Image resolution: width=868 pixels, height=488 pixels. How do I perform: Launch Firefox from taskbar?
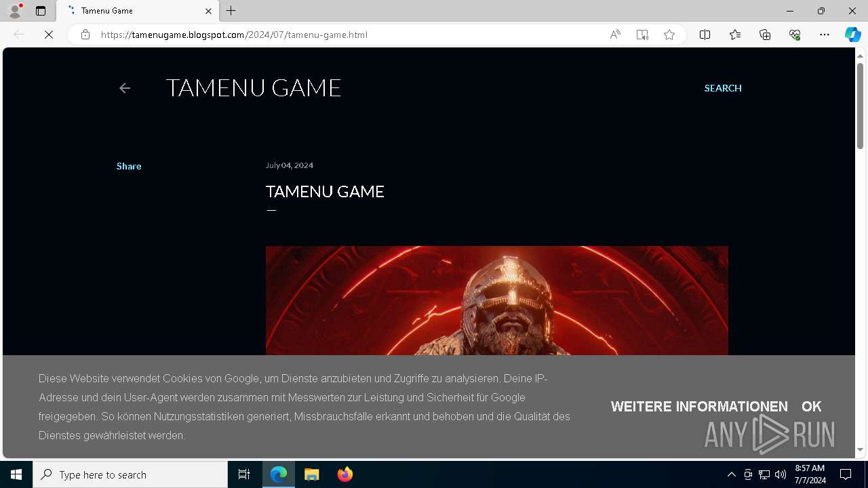coord(345,474)
